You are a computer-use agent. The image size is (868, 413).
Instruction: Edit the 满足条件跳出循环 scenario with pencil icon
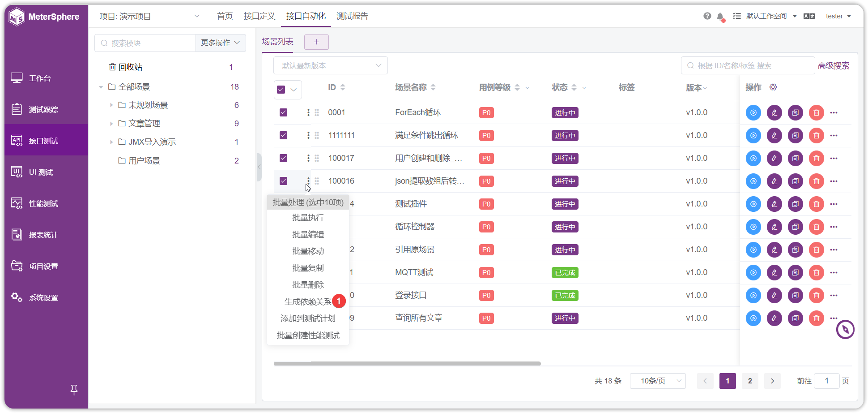(x=774, y=135)
